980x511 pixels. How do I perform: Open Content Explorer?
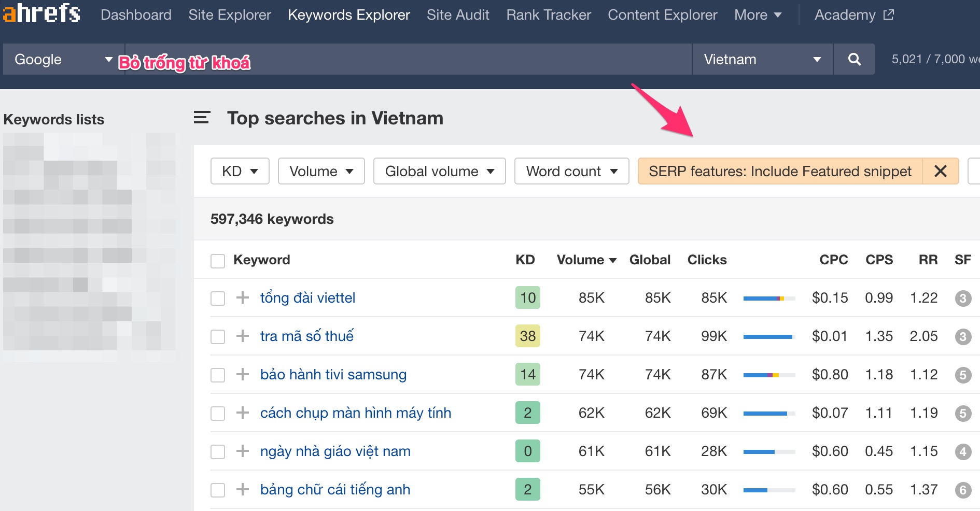point(663,15)
